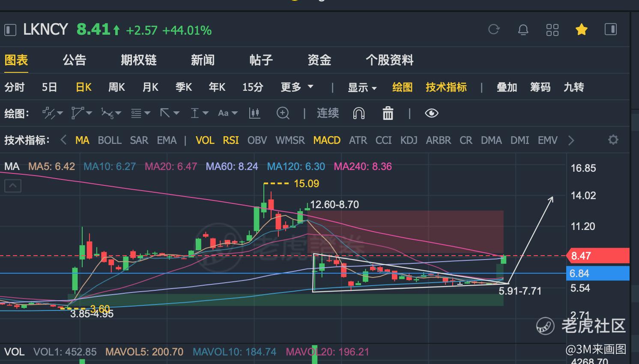Open the 帖子 tab
Screen dimensions: 639x364
(x=261, y=60)
